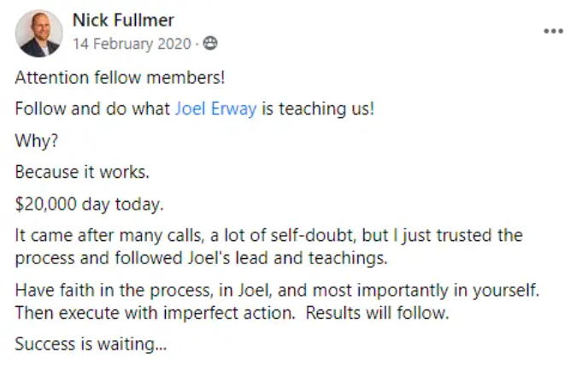The width and height of the screenshot is (588, 365).
Task: Open the post options three-dot menu
Action: (554, 31)
